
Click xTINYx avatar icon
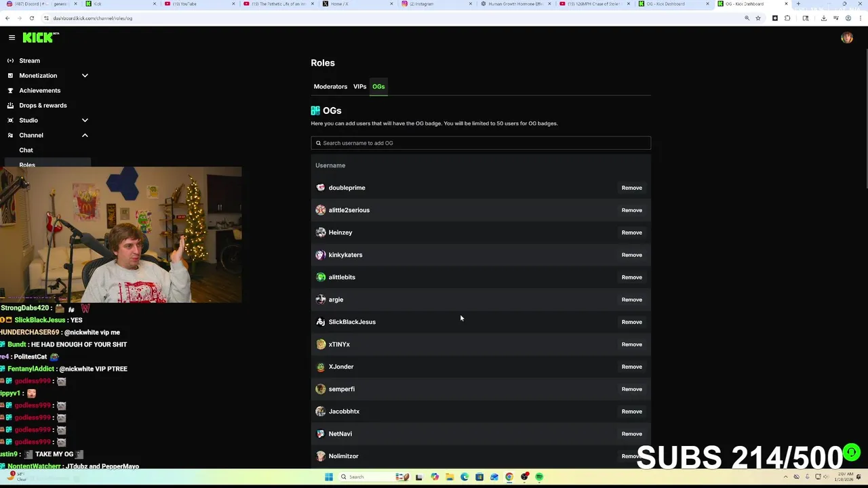pos(321,344)
